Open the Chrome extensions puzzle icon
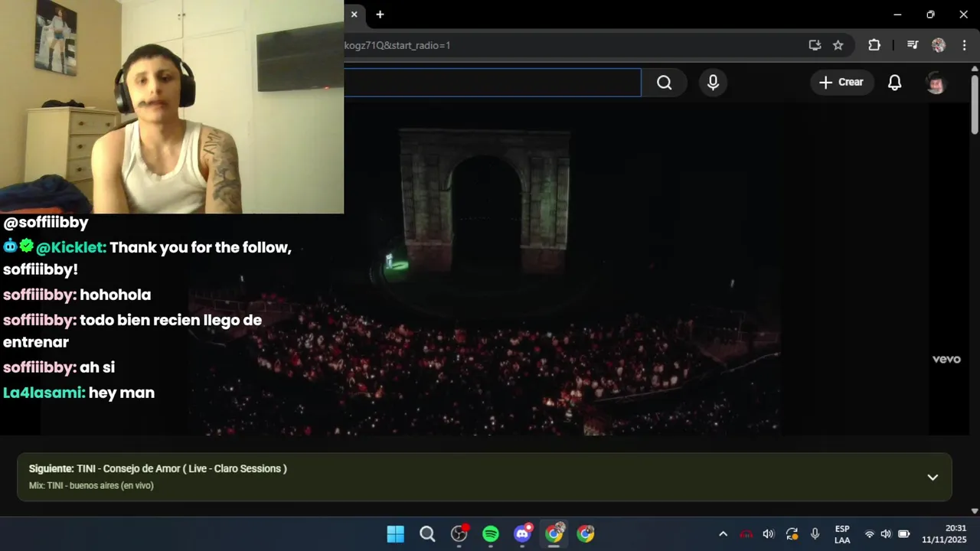This screenshot has height=551, width=980. pos(874,45)
